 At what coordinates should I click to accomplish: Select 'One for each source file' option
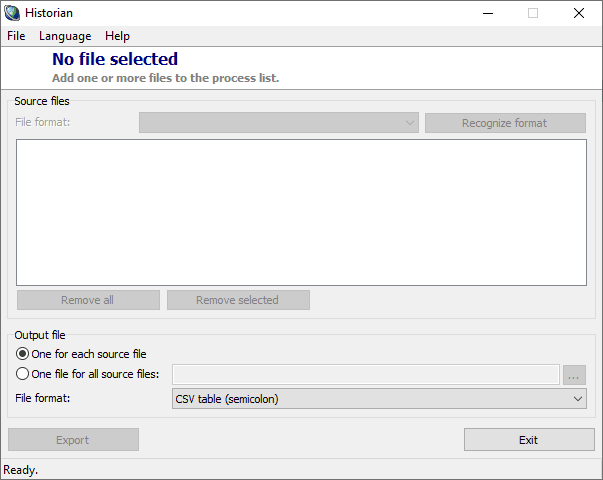tap(23, 354)
